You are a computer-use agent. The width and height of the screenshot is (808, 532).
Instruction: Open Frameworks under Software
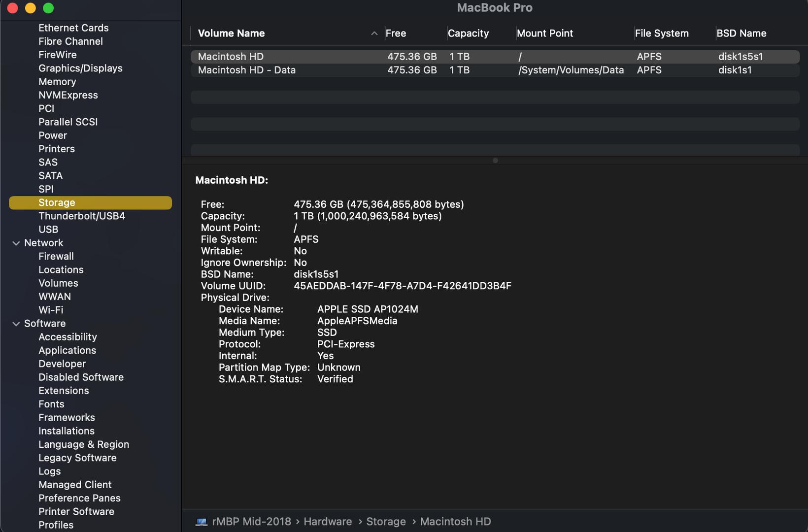click(67, 418)
